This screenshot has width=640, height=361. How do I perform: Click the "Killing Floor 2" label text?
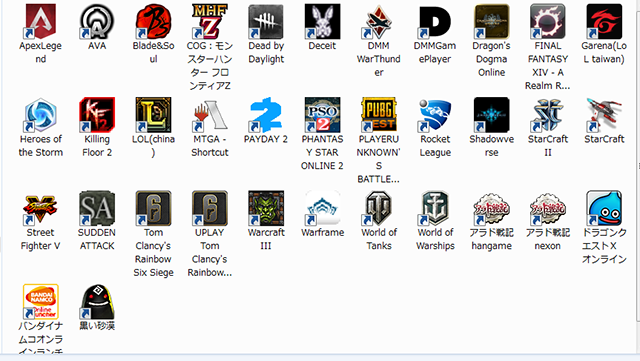coord(97,146)
